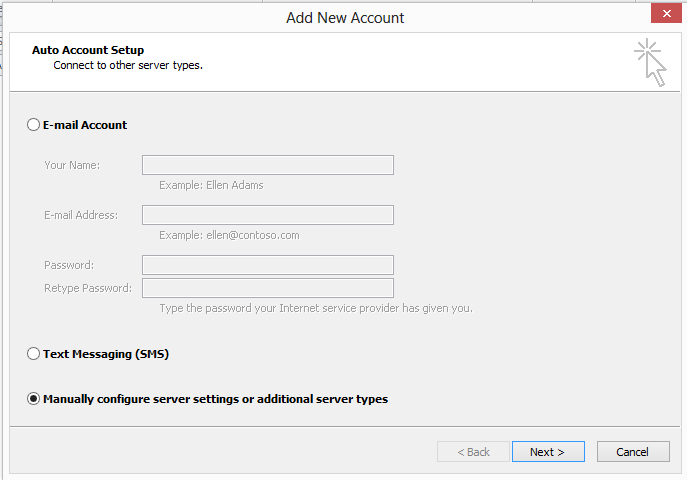Viewport: 687px width, 480px height.
Task: Click the E-mail Address input field
Action: [268, 215]
